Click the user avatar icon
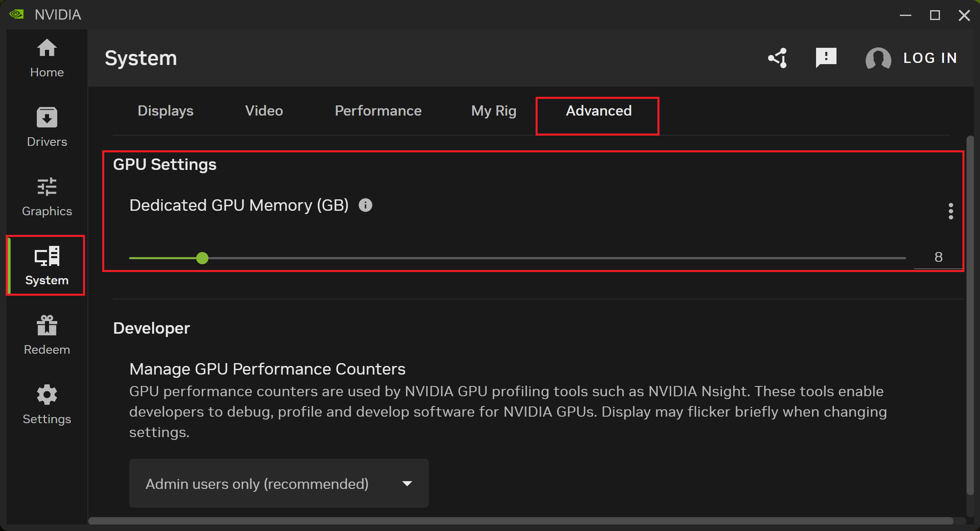Screen dimensions: 980x531 [878, 58]
